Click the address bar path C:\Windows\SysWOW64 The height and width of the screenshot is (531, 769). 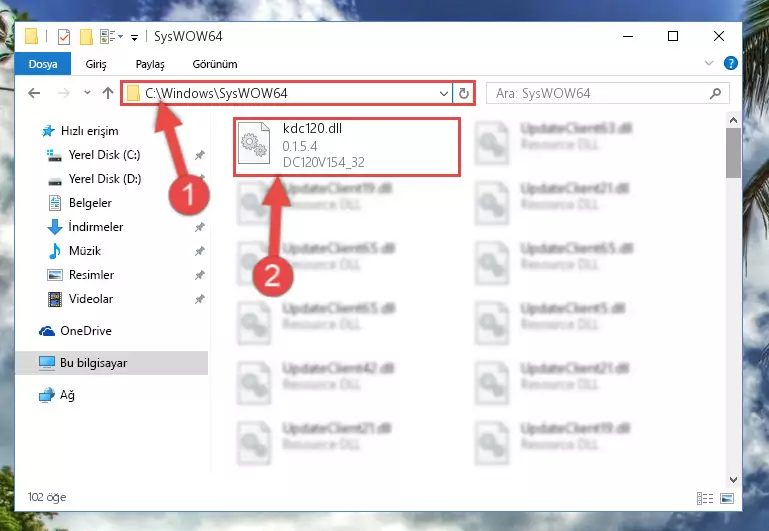point(216,93)
